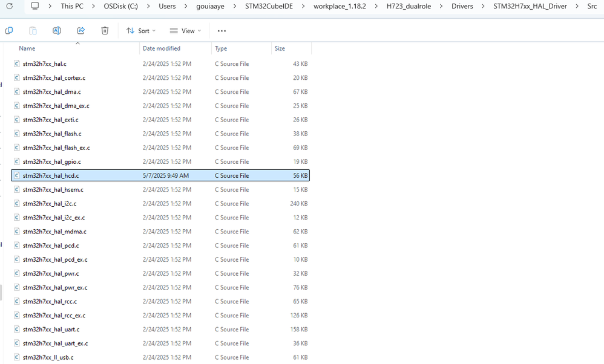
Task: Click the C file icon for stm32h7xx_hal_uart.c
Action: pyautogui.click(x=16, y=330)
